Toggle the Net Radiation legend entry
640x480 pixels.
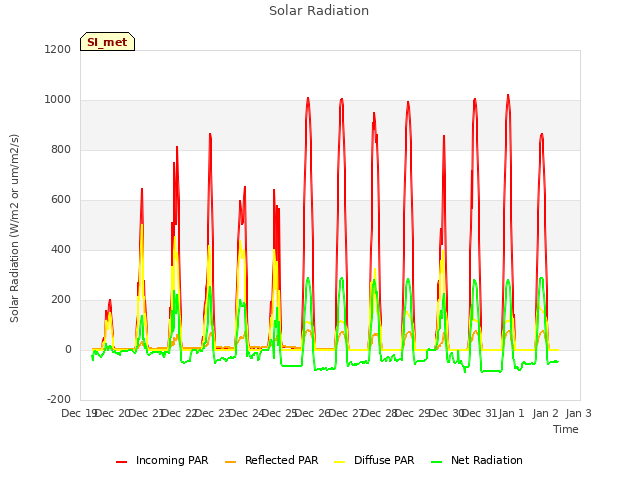(x=477, y=460)
